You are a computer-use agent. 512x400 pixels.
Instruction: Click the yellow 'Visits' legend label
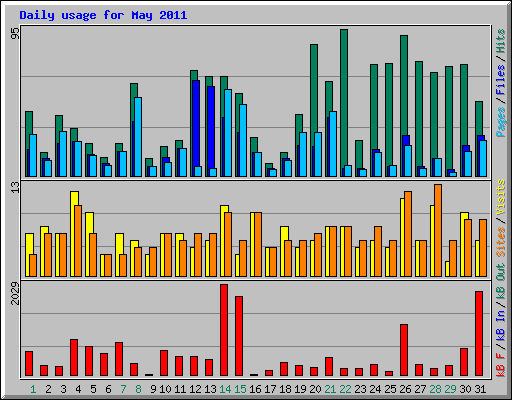point(501,197)
